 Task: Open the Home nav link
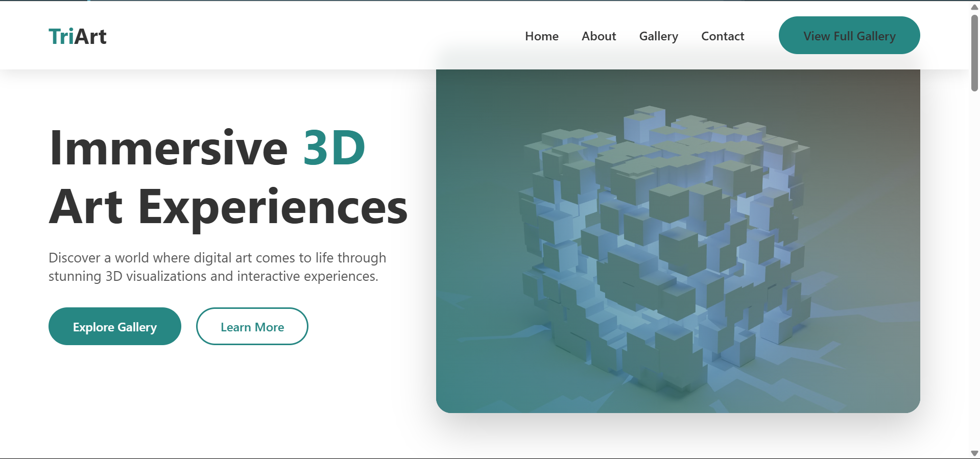click(541, 36)
